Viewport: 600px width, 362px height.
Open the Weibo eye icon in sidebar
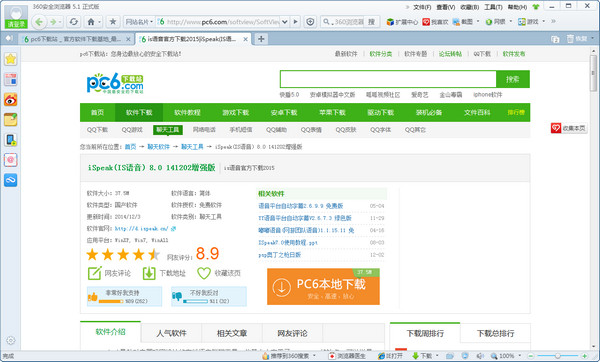[x=11, y=99]
